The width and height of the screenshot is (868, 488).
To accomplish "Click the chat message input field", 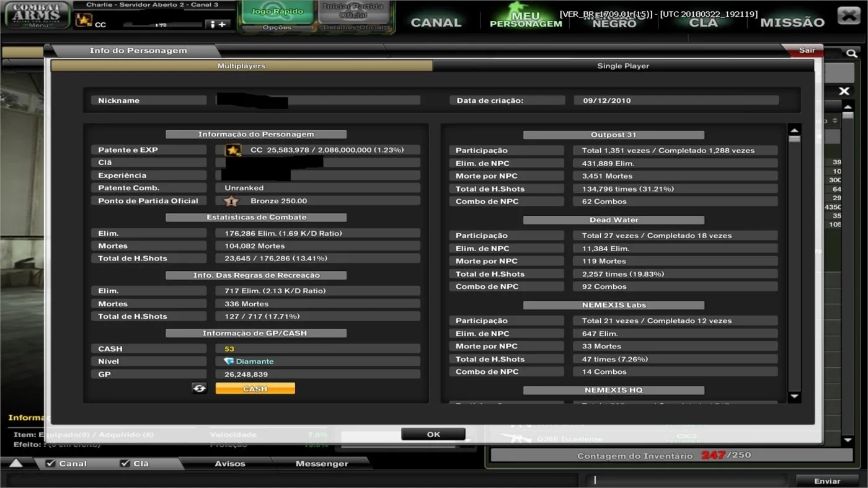I will click(688, 480).
